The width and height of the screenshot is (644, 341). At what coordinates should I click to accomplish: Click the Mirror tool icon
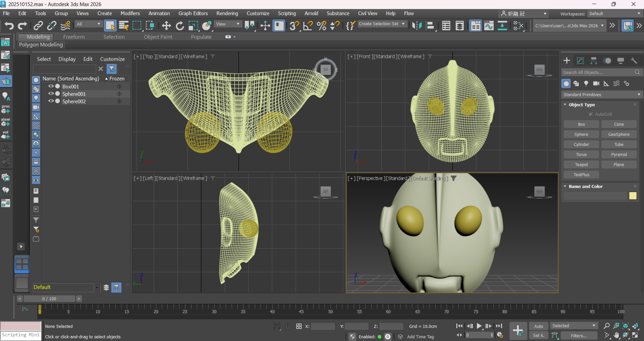point(417,26)
